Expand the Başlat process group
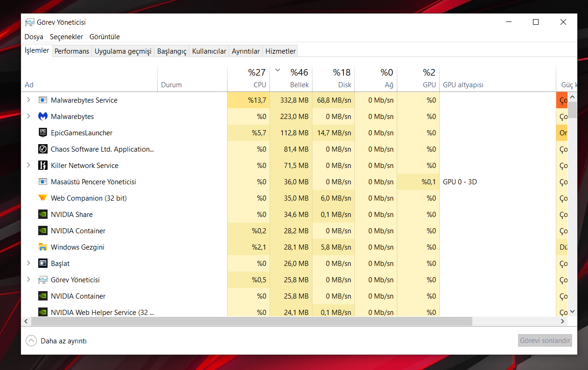This screenshot has height=370, width=588. tap(28, 264)
